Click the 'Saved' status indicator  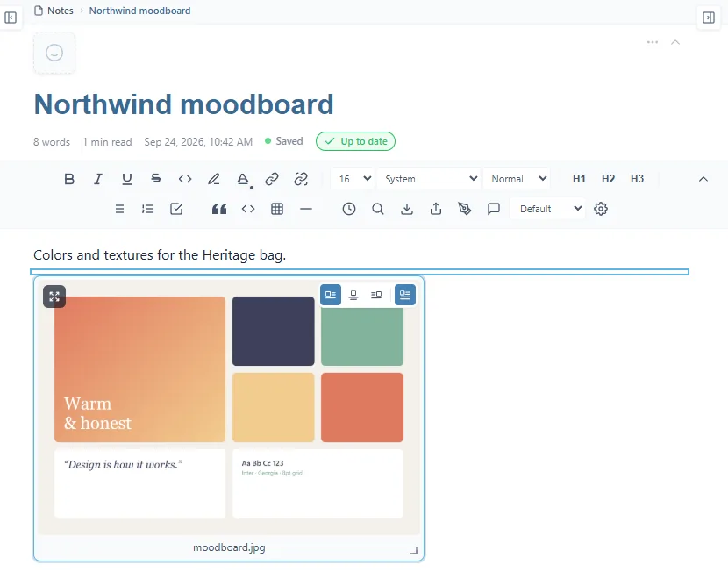[x=283, y=141]
